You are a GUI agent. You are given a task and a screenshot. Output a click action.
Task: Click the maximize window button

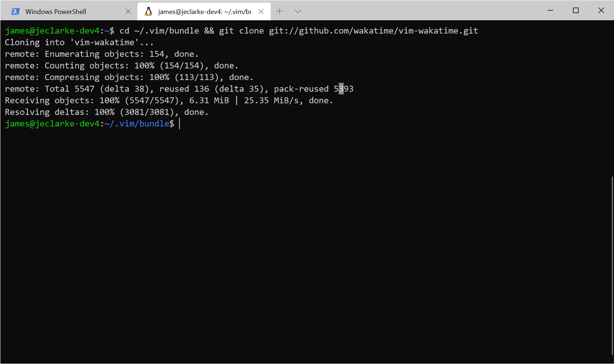coord(576,11)
